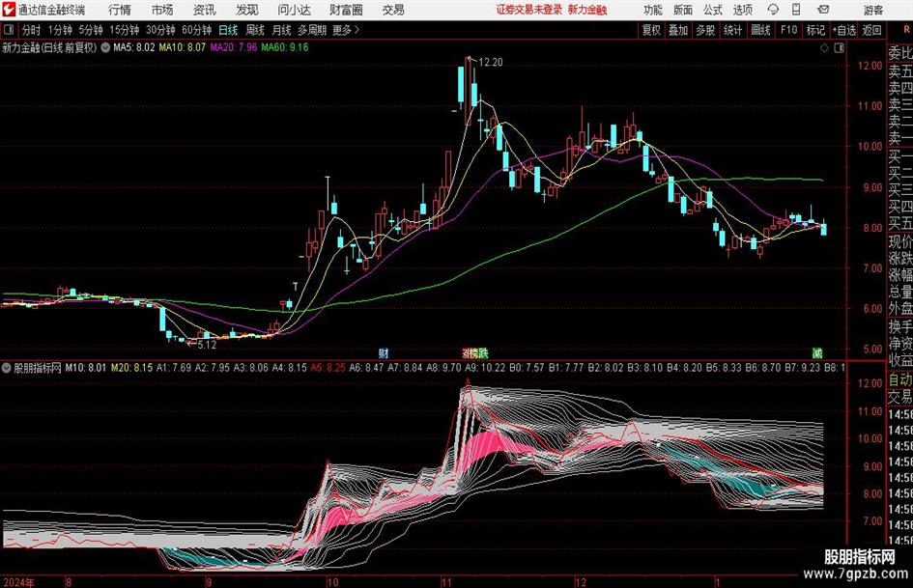Switch to the 15分钟 period tab
This screenshot has height=588, width=913.
[124, 30]
